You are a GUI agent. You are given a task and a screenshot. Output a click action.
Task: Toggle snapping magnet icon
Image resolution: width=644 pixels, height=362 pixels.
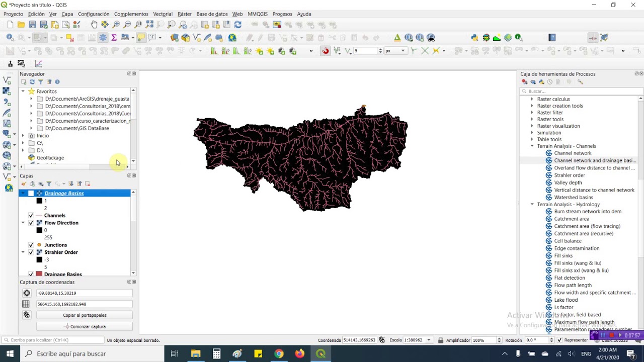pyautogui.click(x=326, y=51)
